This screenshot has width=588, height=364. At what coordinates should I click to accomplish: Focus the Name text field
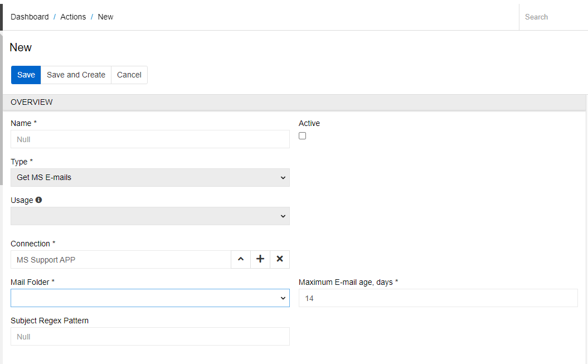coord(150,139)
